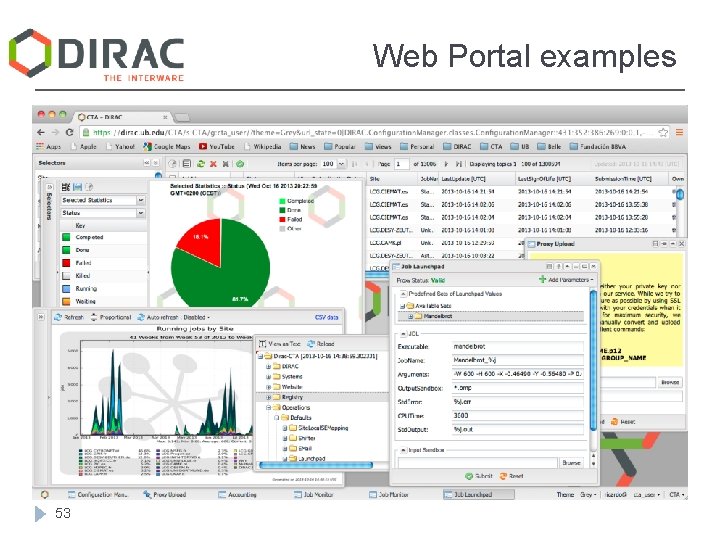Collapse the JCL fieldset

click(x=403, y=334)
